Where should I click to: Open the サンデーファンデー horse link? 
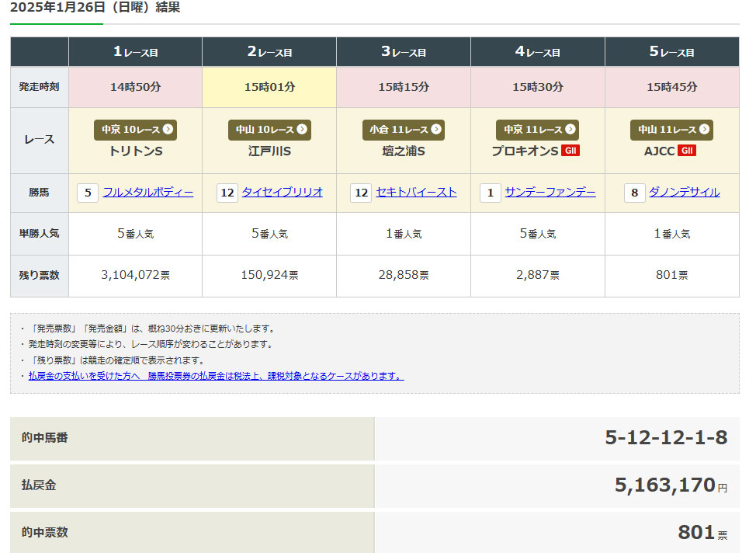[x=550, y=193]
